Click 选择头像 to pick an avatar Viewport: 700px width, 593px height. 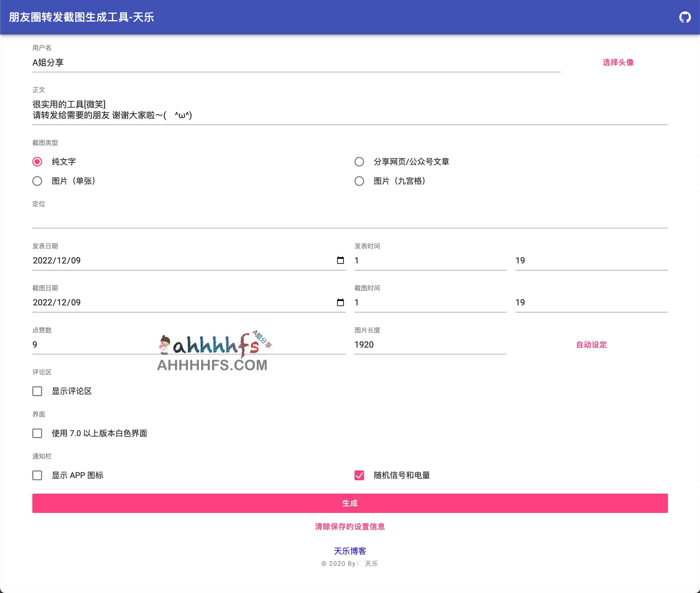(x=618, y=63)
